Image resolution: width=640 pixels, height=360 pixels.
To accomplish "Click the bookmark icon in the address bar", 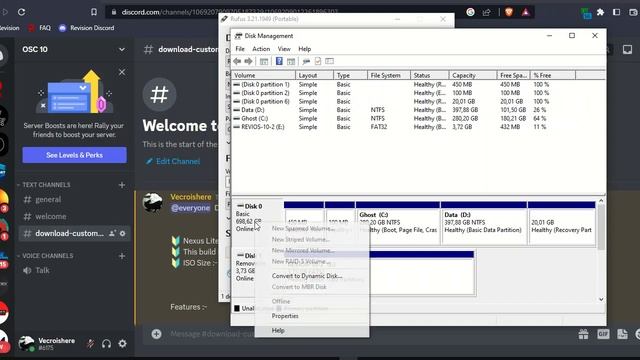I will coord(94,12).
